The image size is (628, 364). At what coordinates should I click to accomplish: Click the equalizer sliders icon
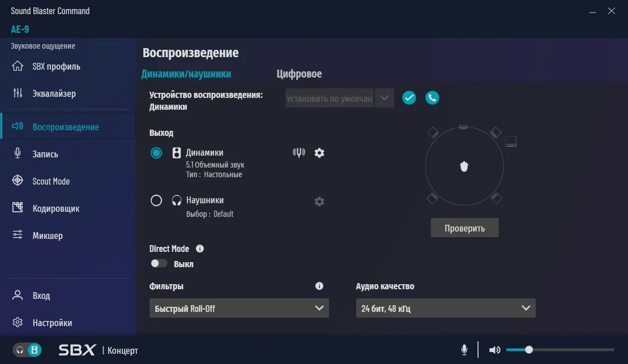(17, 93)
